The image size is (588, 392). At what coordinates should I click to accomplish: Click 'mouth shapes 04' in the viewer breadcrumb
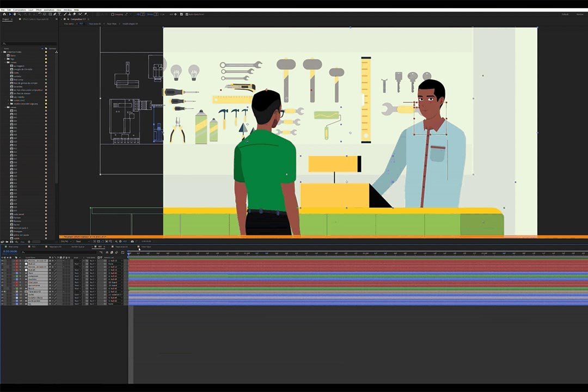pos(130,23)
